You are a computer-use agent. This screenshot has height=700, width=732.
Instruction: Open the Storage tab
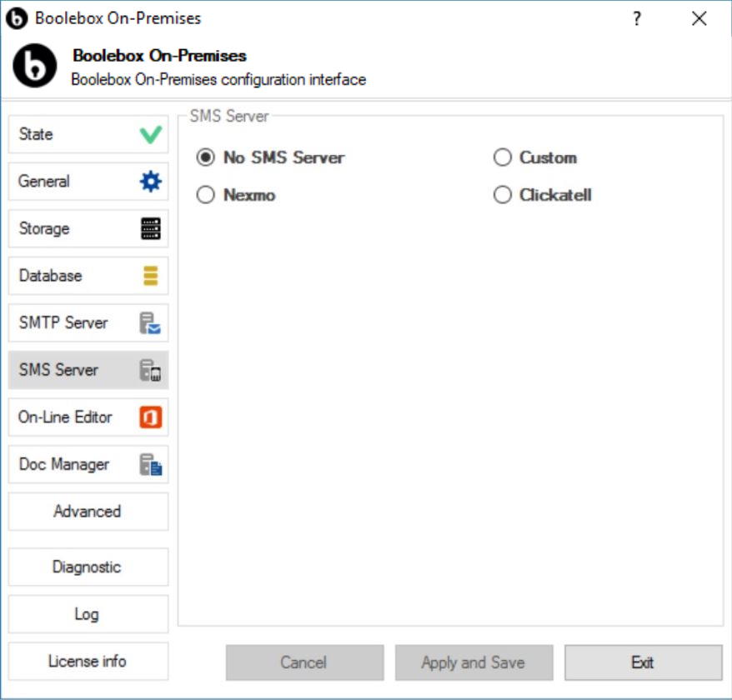(88, 228)
